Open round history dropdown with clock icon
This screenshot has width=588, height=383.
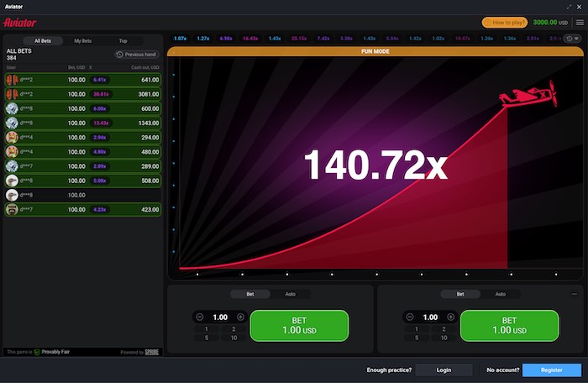573,39
